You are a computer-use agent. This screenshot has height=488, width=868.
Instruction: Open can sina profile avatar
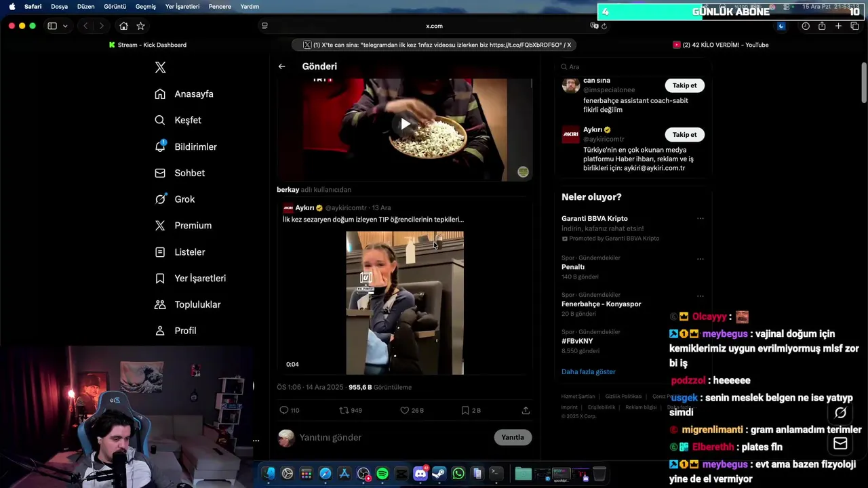[571, 85]
